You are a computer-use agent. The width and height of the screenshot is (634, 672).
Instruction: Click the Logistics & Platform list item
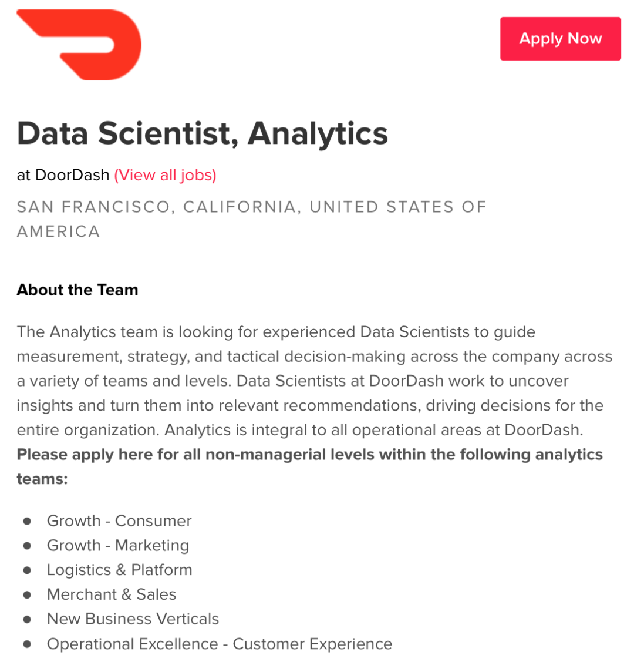[119, 570]
